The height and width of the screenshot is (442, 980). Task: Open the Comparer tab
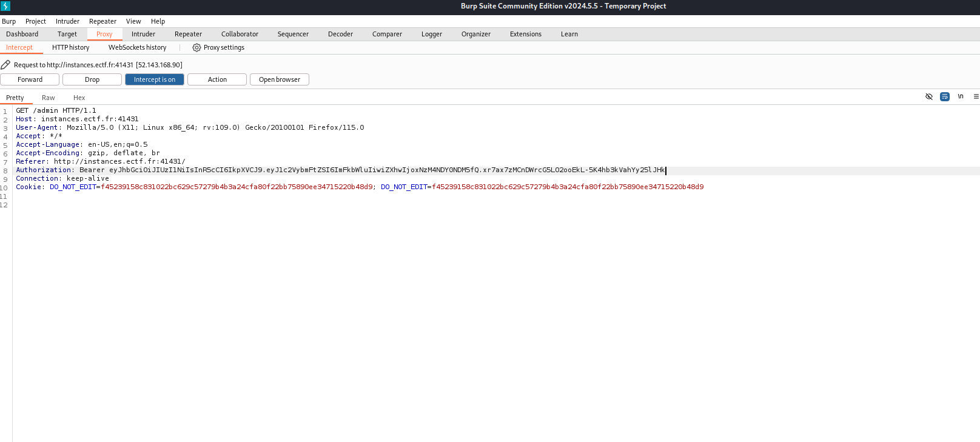pyautogui.click(x=388, y=34)
